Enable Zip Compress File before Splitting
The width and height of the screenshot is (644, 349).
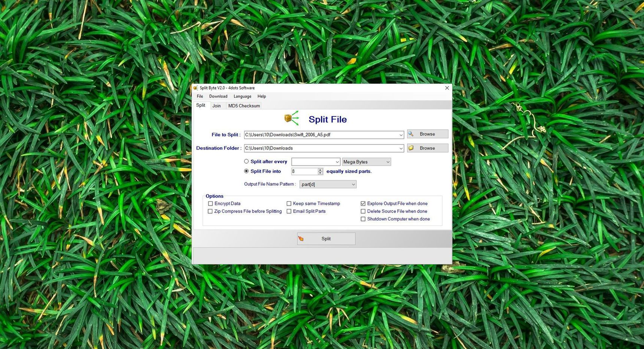point(210,211)
